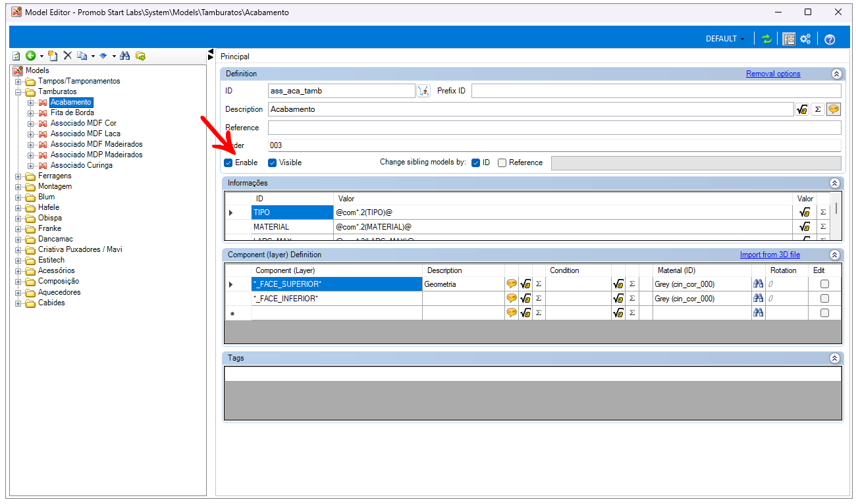
Task: Collapse the Definition section with chevron
Action: [x=836, y=74]
